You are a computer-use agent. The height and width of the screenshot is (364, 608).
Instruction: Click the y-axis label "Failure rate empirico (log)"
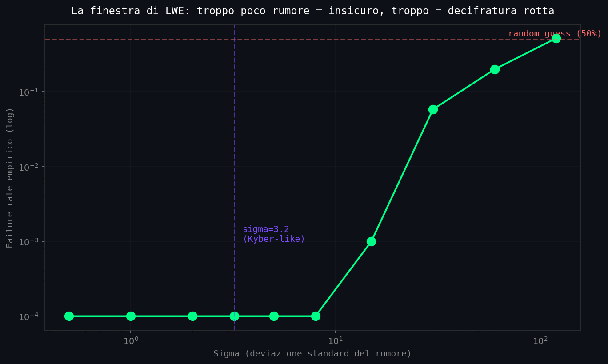10,177
